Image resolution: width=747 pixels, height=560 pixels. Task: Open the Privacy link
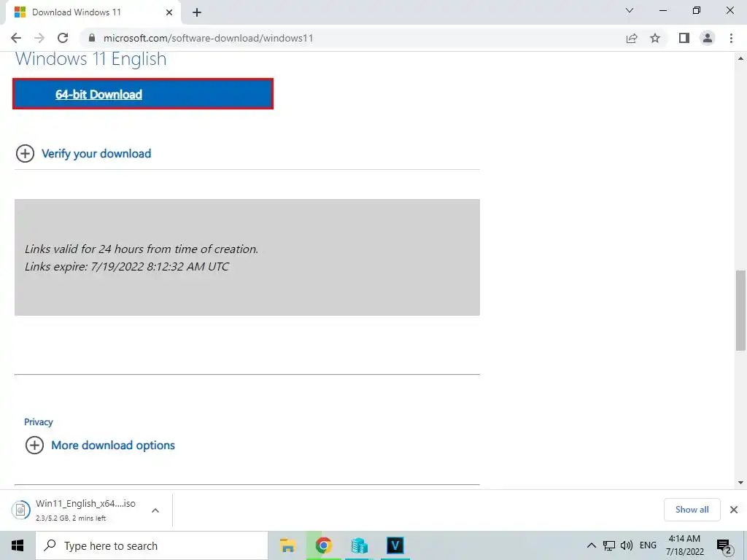[38, 422]
